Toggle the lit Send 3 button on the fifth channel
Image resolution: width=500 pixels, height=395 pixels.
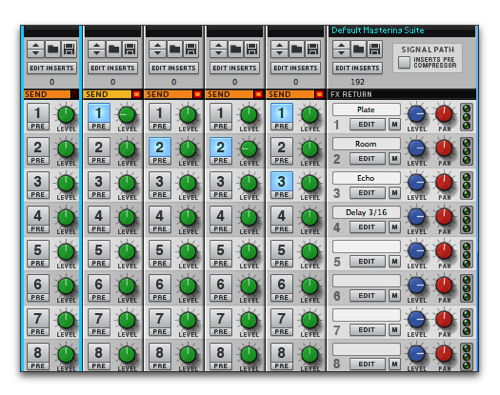click(x=282, y=181)
